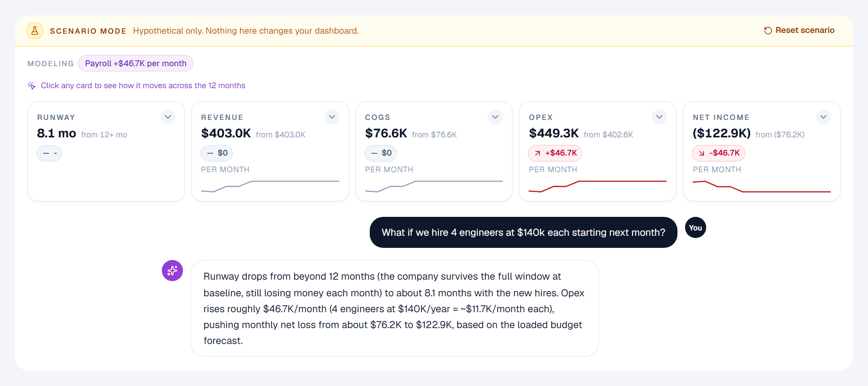Click the COGS $76.6K value
The height and width of the screenshot is (386, 868).
(x=386, y=133)
